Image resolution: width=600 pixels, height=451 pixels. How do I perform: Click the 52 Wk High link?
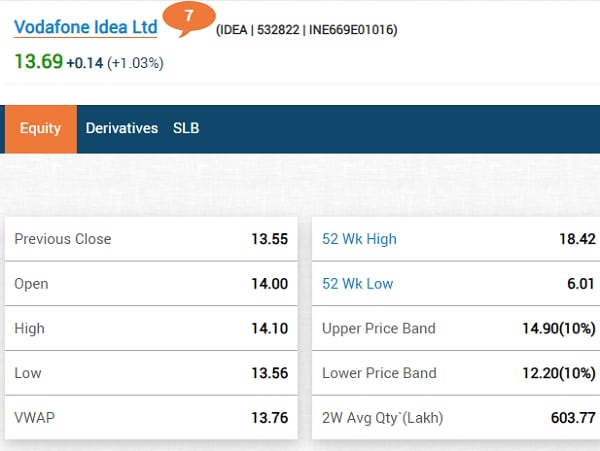(x=359, y=239)
